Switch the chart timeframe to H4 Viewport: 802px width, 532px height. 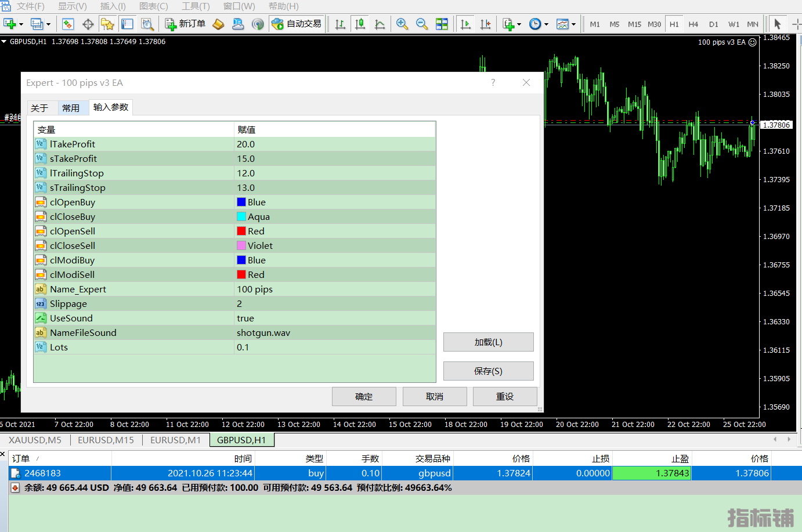point(693,24)
